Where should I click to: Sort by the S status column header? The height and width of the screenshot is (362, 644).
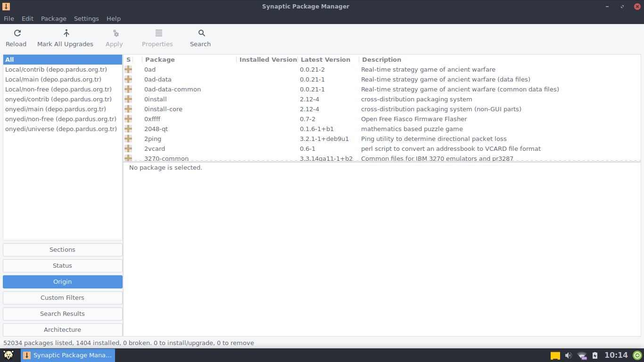pos(128,59)
